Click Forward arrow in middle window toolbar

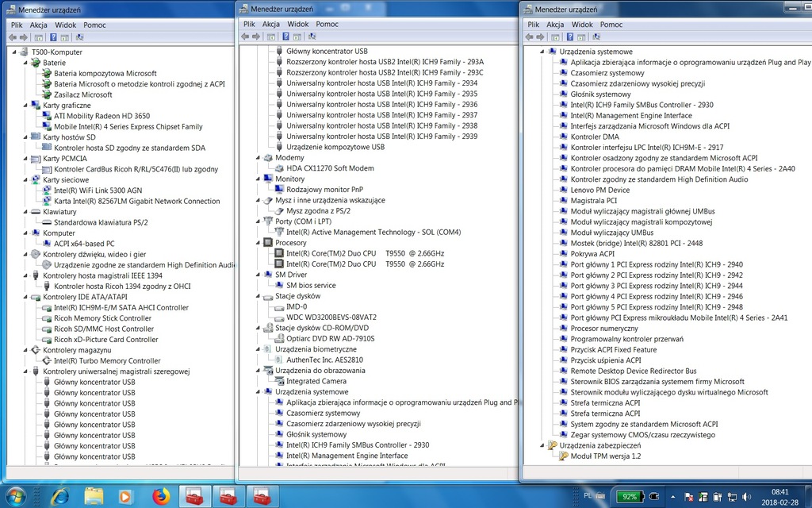pyautogui.click(x=256, y=37)
